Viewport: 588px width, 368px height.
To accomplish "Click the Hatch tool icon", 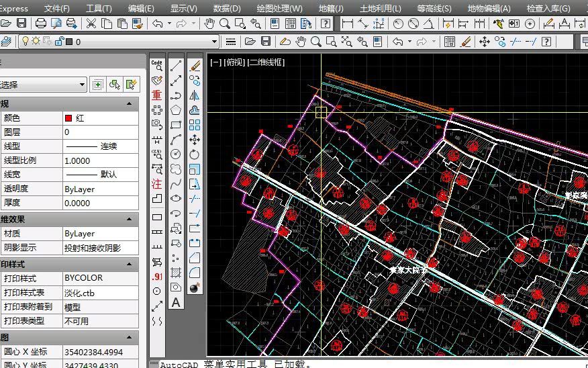I will click(176, 273).
